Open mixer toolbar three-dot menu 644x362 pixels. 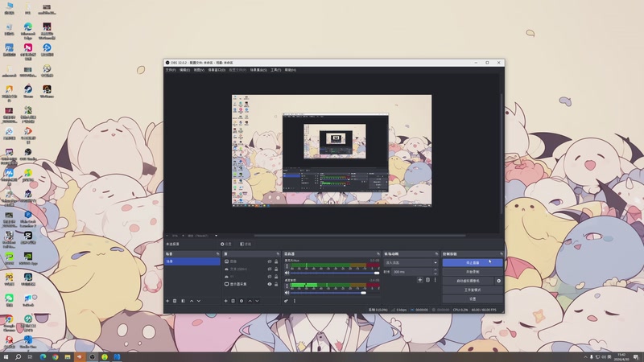point(295,301)
